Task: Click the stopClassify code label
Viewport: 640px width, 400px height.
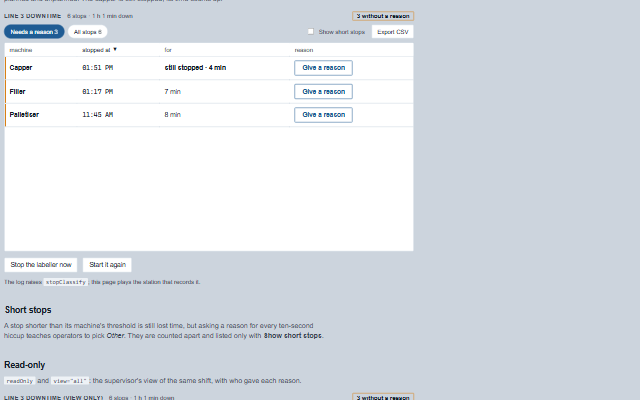Action: 66,282
